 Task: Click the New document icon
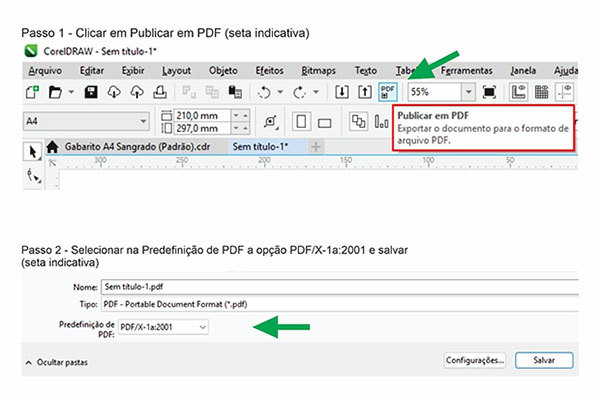(32, 92)
